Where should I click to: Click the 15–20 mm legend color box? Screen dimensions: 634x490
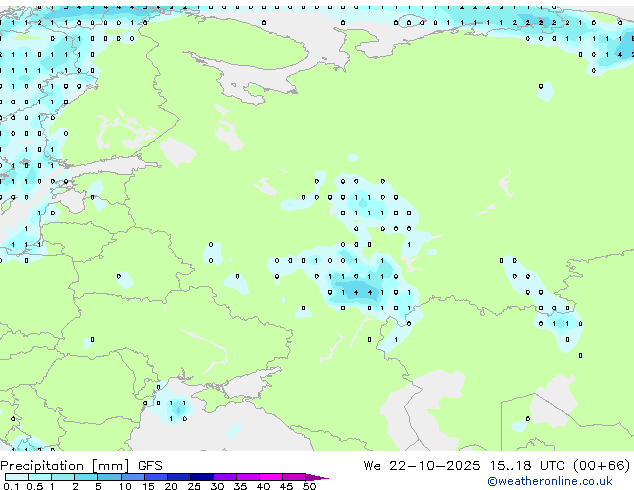point(156,477)
